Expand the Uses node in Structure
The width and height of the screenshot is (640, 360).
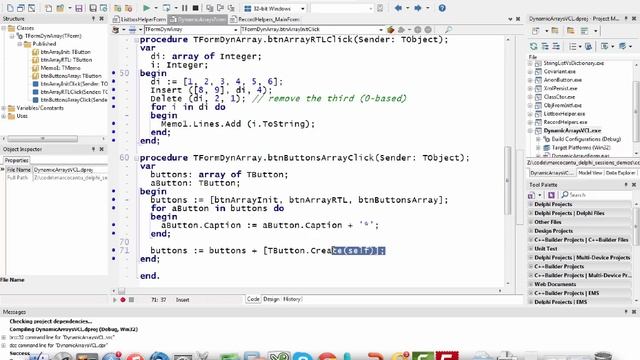pyautogui.click(x=4, y=116)
